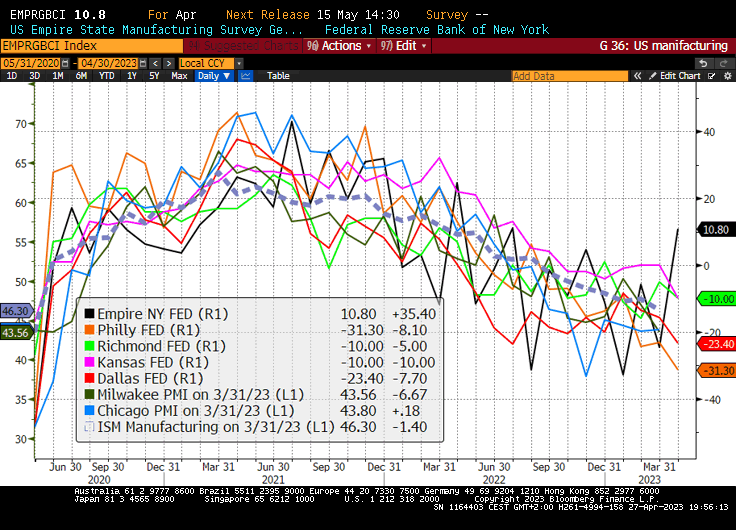Click the 46.30 value tag on left axis
This screenshot has width=736, height=530.
pyautogui.click(x=16, y=311)
